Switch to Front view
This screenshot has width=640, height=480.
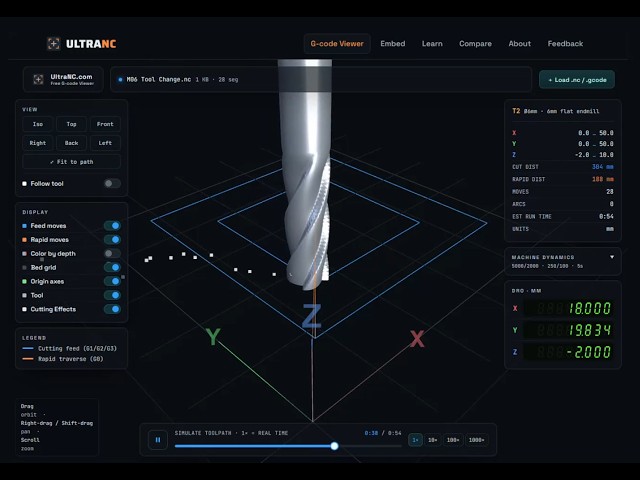click(x=105, y=124)
